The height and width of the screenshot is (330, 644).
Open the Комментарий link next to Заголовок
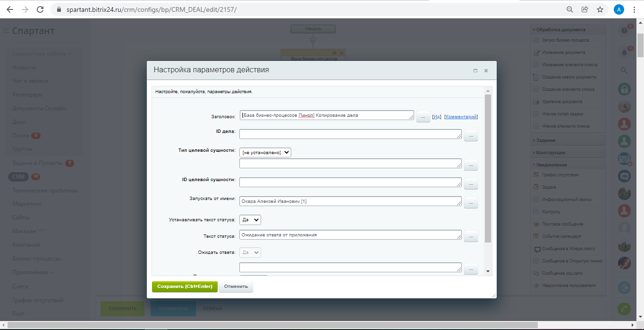point(461,117)
